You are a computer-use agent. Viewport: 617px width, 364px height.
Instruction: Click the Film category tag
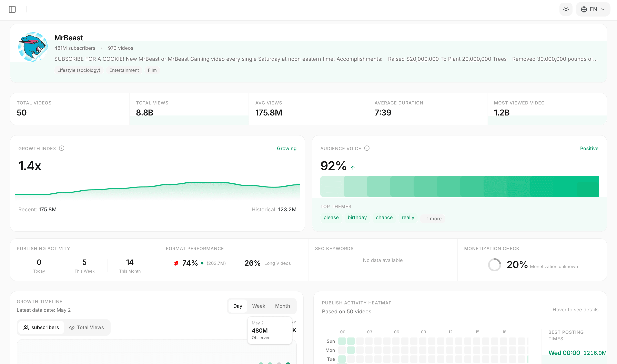tap(152, 70)
